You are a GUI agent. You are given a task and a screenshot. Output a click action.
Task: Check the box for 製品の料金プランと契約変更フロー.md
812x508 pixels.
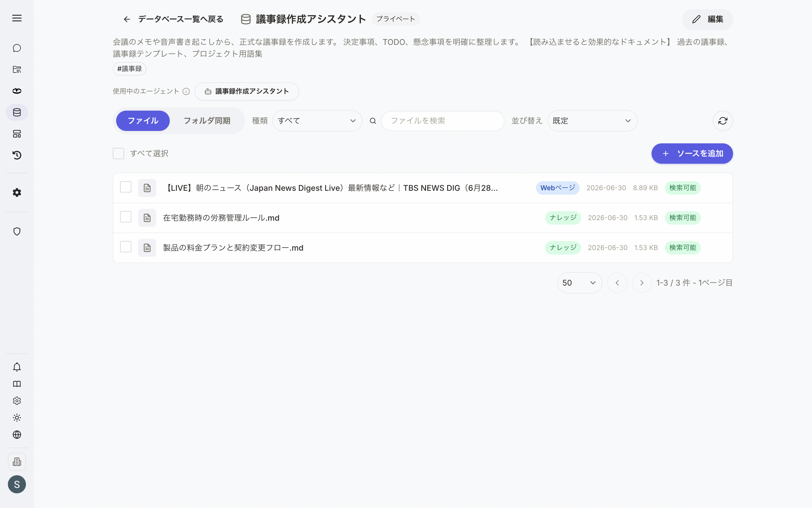126,247
